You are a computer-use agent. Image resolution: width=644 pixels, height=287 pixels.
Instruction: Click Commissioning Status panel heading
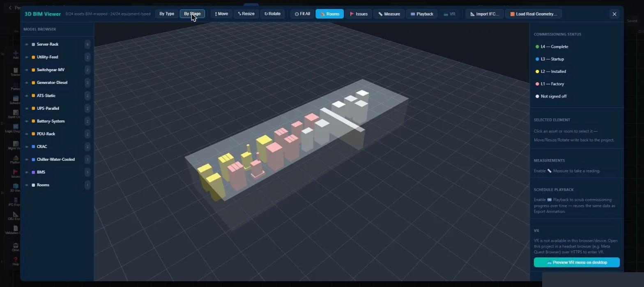(557, 35)
